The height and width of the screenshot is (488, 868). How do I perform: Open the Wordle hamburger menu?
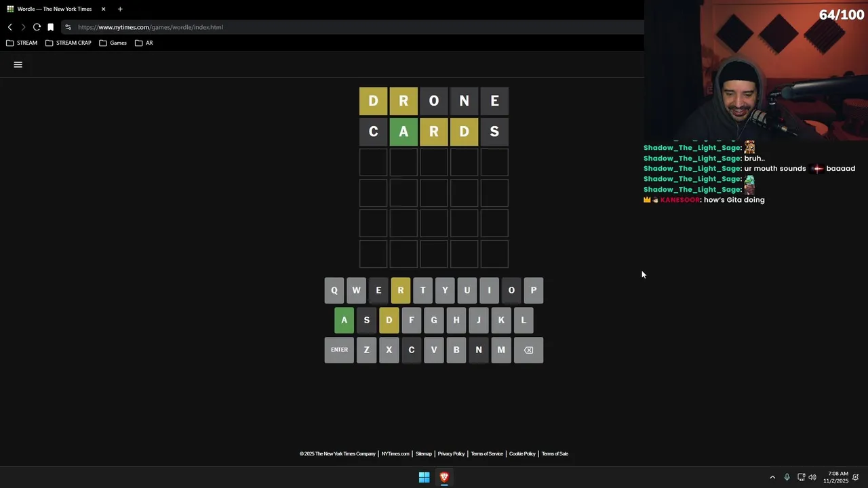coord(18,64)
